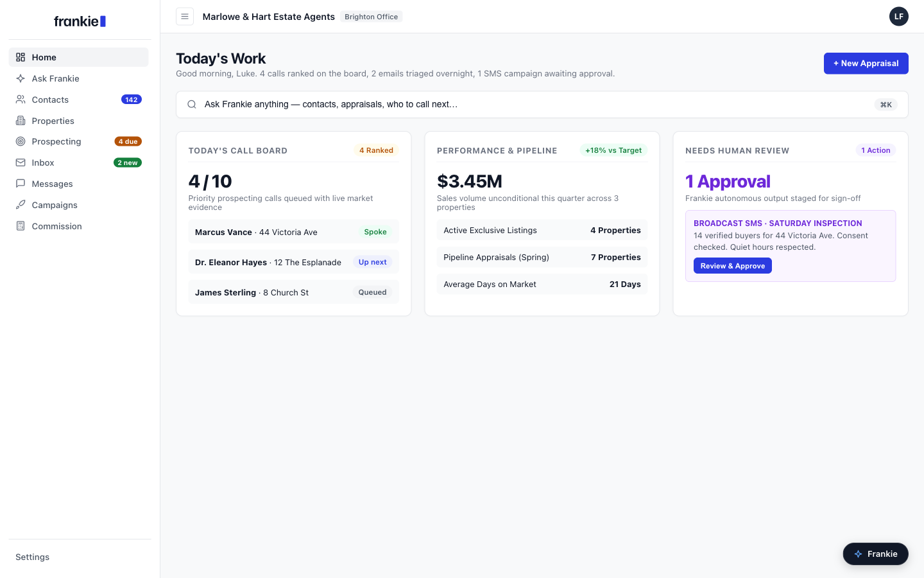Select the Dr. Eleanor Hayes call row
Viewport: 924px width, 578px height.
(294, 262)
